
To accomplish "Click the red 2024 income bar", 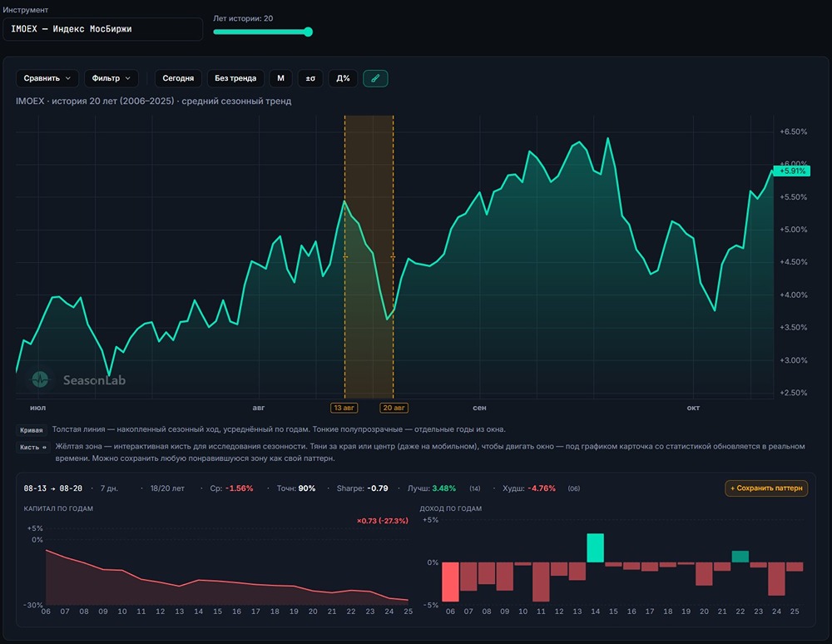I will pos(776,579).
